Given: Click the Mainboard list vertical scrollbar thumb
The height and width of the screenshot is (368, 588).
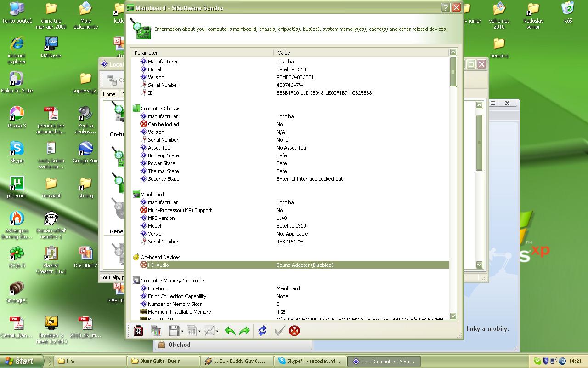Looking at the screenshot, I should 453,72.
